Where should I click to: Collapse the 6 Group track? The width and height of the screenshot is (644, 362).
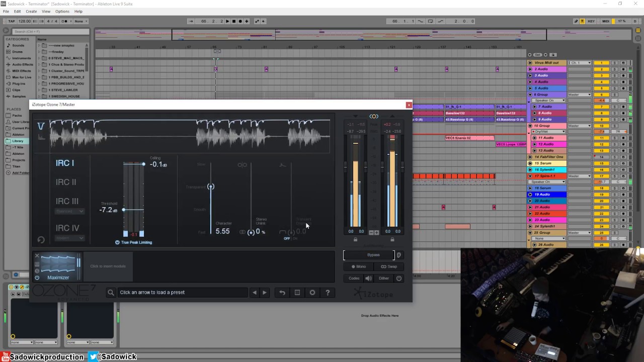(x=530, y=95)
